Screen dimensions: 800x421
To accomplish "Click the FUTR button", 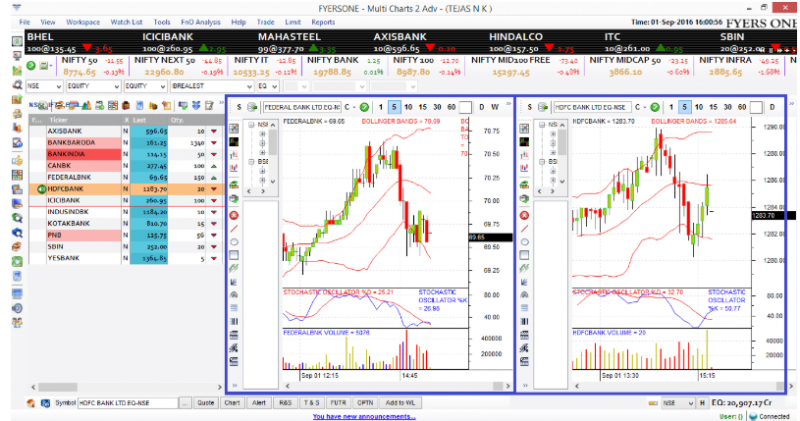I will 338,403.
